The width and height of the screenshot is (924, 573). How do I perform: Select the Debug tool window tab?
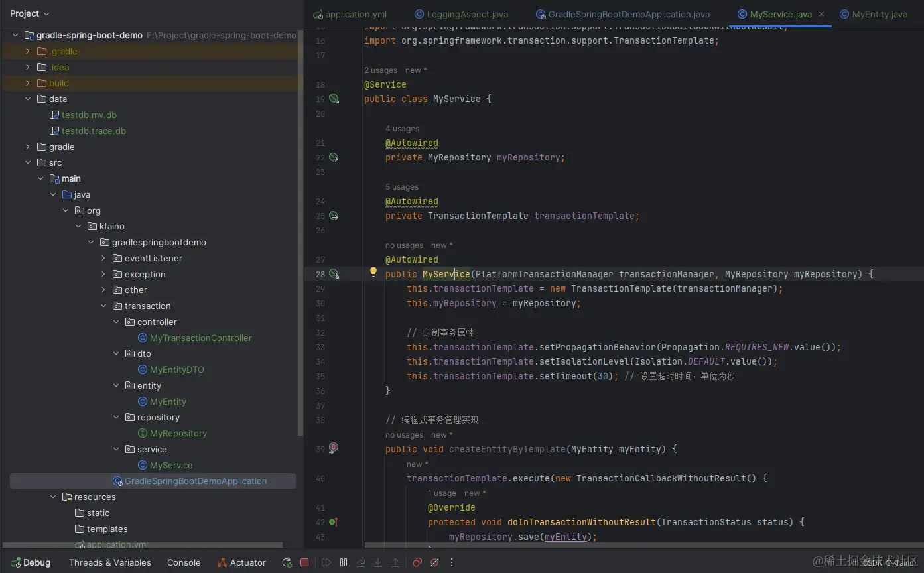31,562
